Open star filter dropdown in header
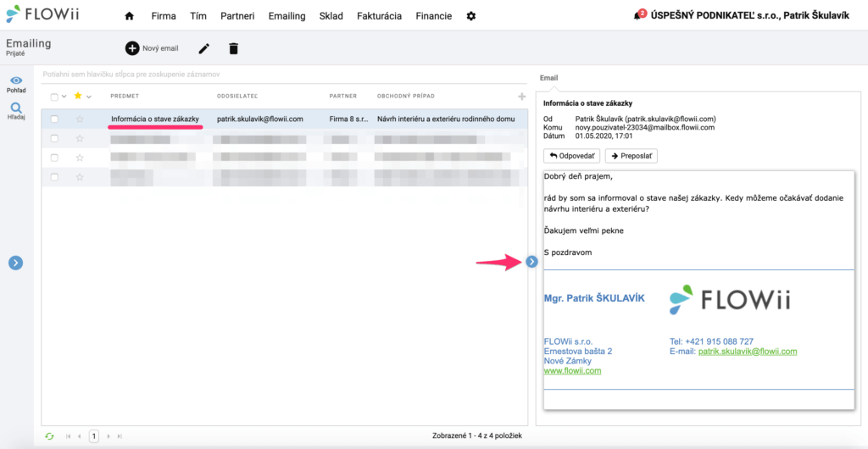 (88, 97)
